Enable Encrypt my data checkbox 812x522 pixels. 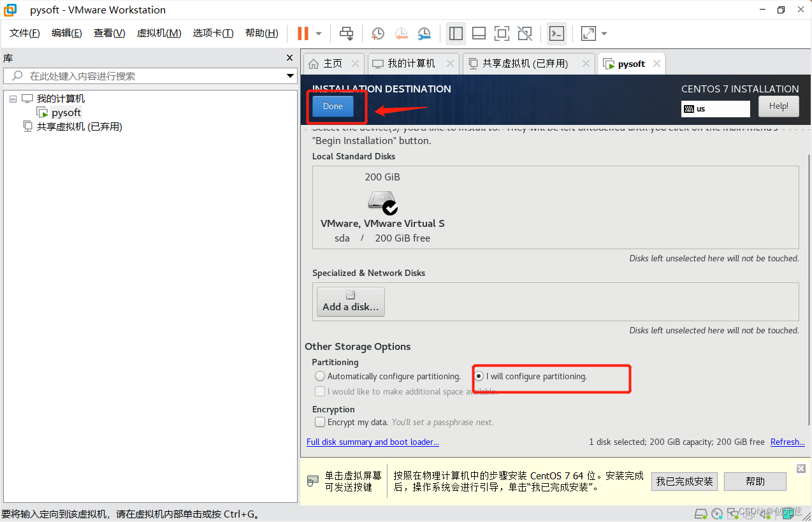(320, 423)
